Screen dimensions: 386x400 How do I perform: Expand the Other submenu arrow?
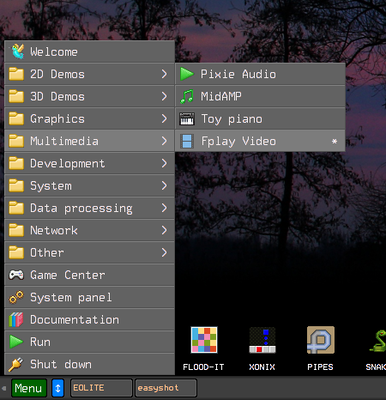(164, 253)
